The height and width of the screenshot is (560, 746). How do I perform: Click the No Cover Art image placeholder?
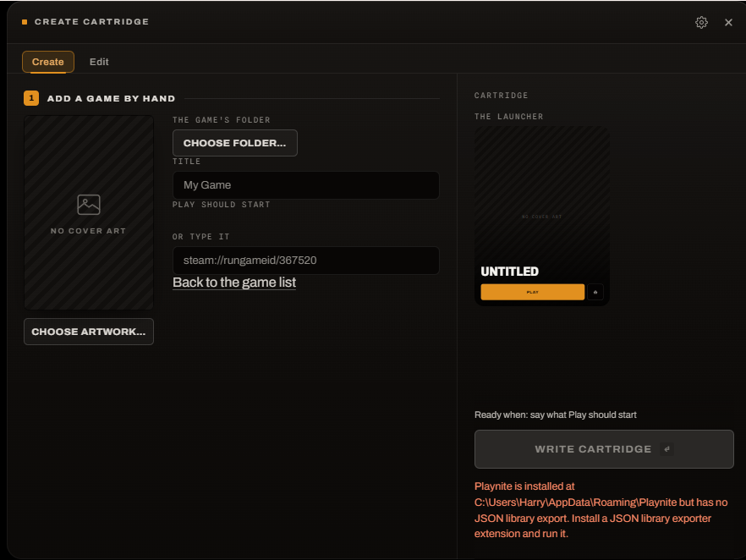tap(89, 212)
